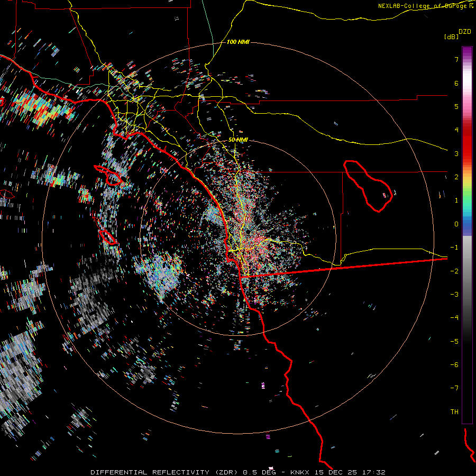Click the 100 NMI range ring label
The height and width of the screenshot is (476, 476).
[x=238, y=42]
